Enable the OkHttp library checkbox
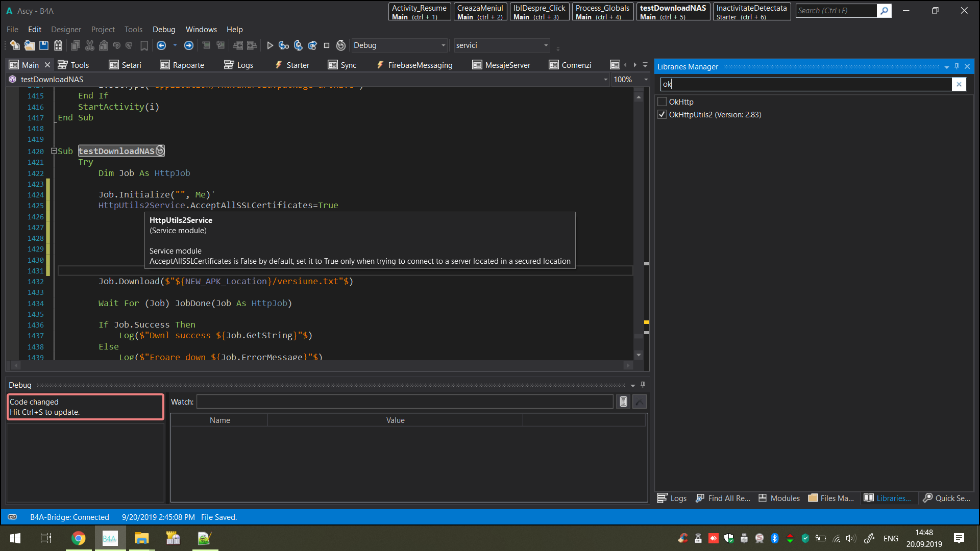Viewport: 980px width, 551px height. pos(662,102)
